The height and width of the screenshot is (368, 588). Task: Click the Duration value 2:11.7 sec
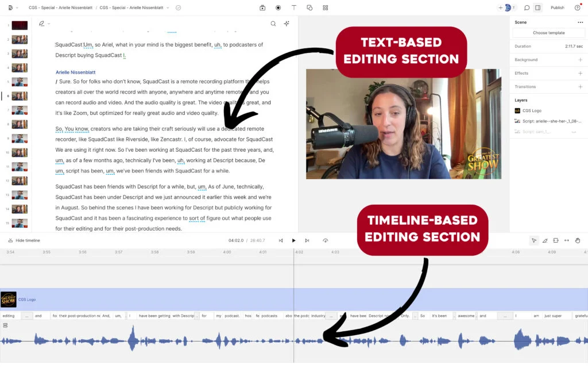click(x=574, y=46)
